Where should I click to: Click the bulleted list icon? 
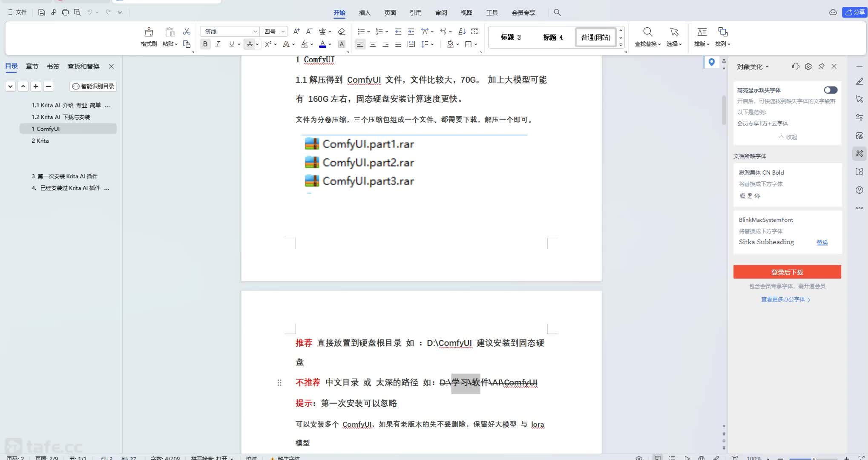(x=361, y=32)
